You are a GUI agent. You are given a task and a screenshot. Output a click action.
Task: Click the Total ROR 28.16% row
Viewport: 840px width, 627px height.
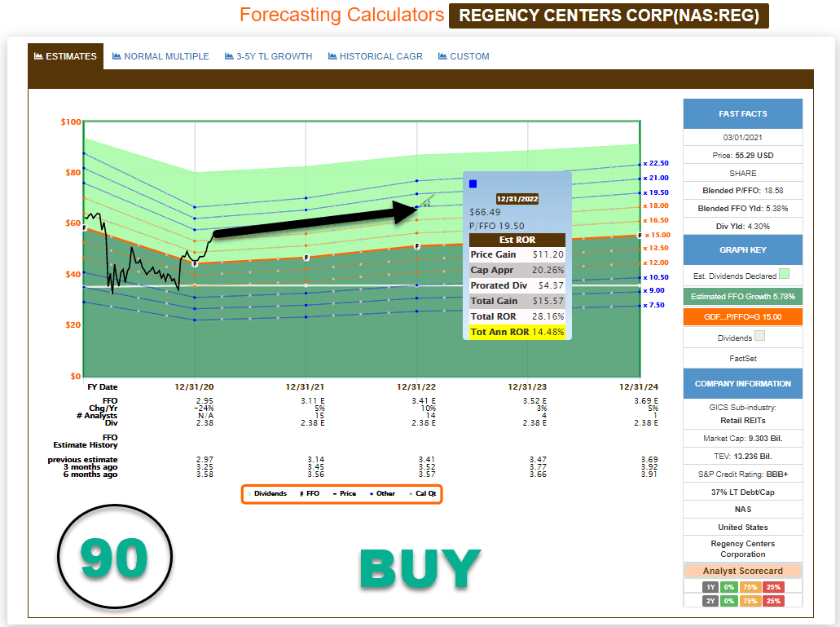point(517,316)
